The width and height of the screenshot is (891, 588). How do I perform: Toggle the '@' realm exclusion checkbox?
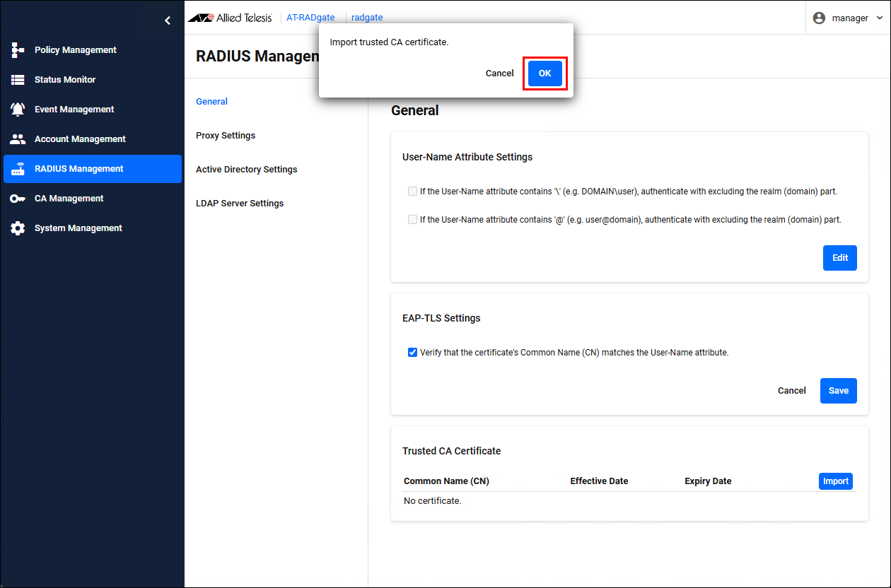point(412,220)
